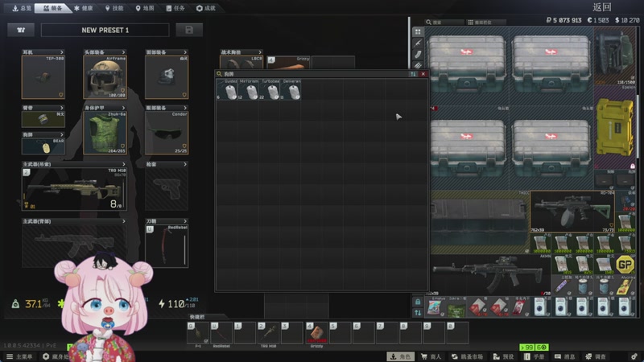Expand the 狗牌 dogtag slot arrow
Image resolution: width=644 pixels, height=362 pixels.
(62, 134)
